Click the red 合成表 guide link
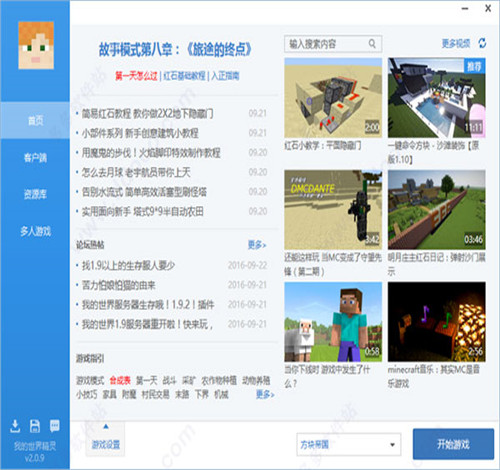The image size is (500, 470). [x=120, y=380]
